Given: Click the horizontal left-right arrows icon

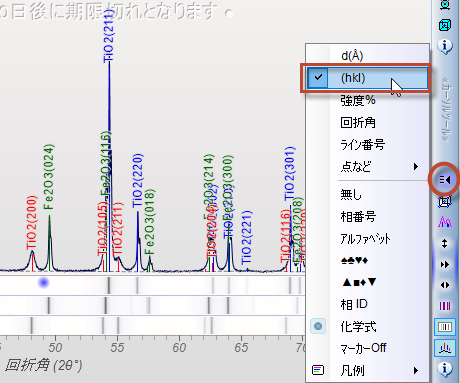Looking at the screenshot, I should coord(445,285).
